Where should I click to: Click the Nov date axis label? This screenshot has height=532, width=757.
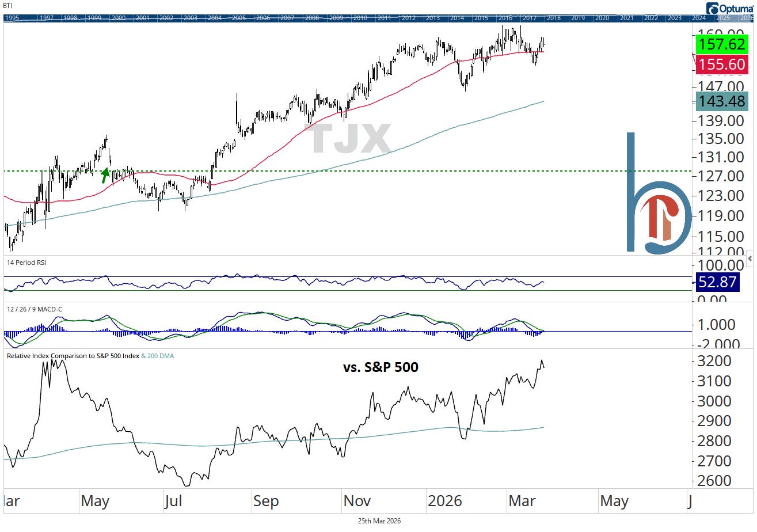point(356,501)
